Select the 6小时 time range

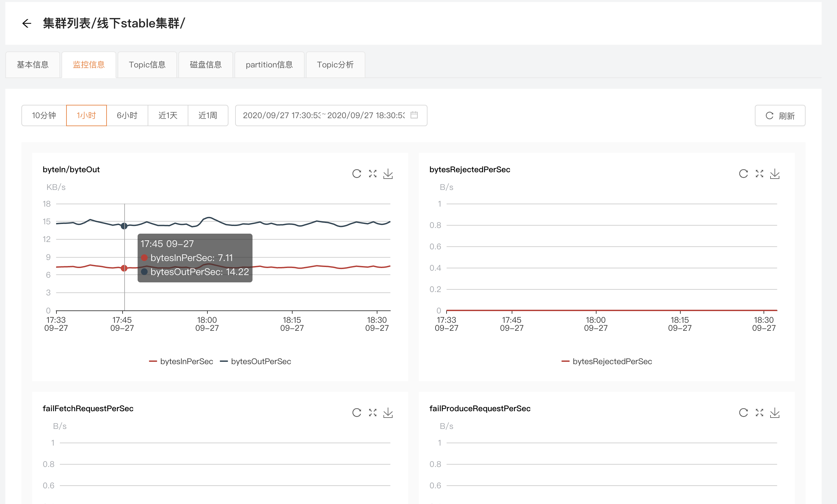pos(127,115)
